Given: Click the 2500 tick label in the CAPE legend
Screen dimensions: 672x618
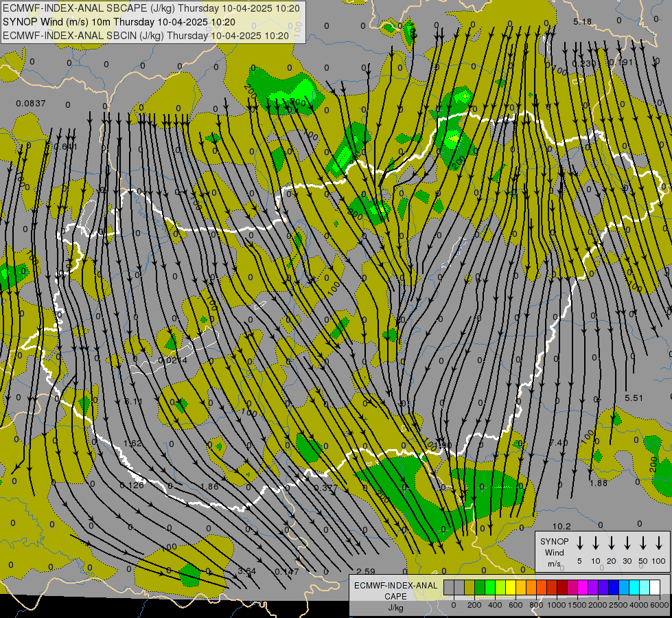Looking at the screenshot, I should click(x=619, y=605).
